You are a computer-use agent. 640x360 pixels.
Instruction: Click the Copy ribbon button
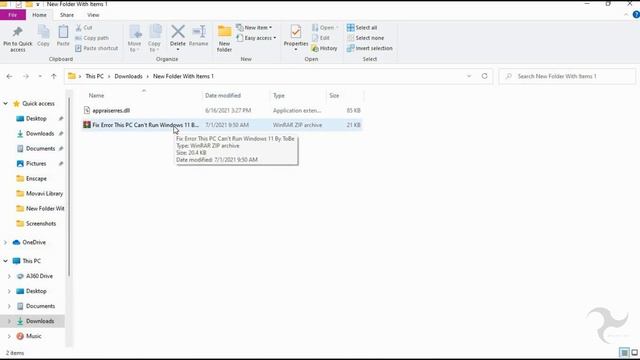click(43, 36)
